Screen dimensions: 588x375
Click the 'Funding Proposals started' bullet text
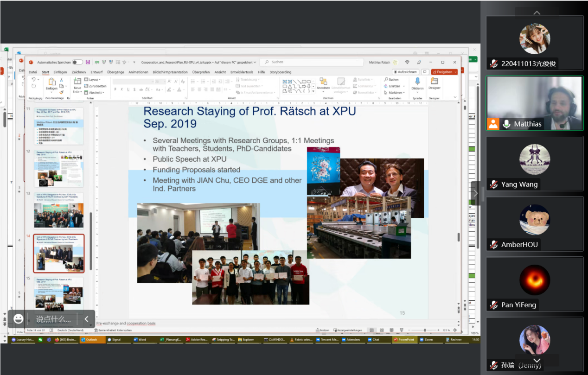click(x=197, y=170)
